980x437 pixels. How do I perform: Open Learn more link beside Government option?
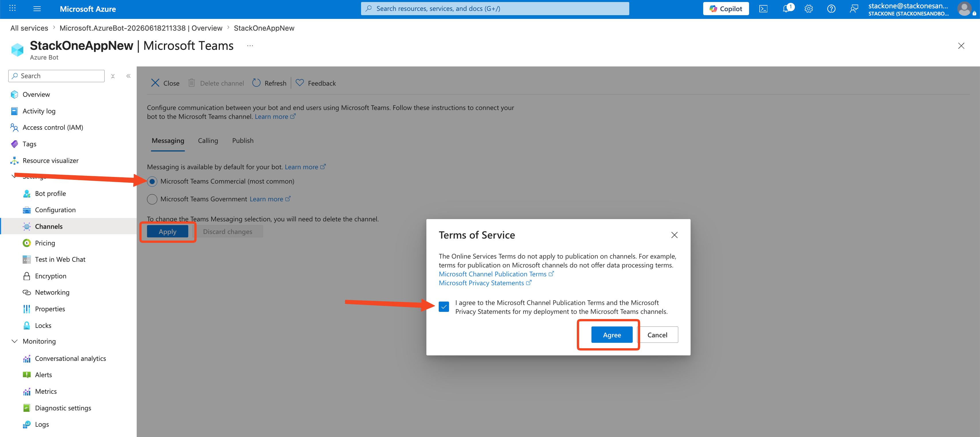270,199
